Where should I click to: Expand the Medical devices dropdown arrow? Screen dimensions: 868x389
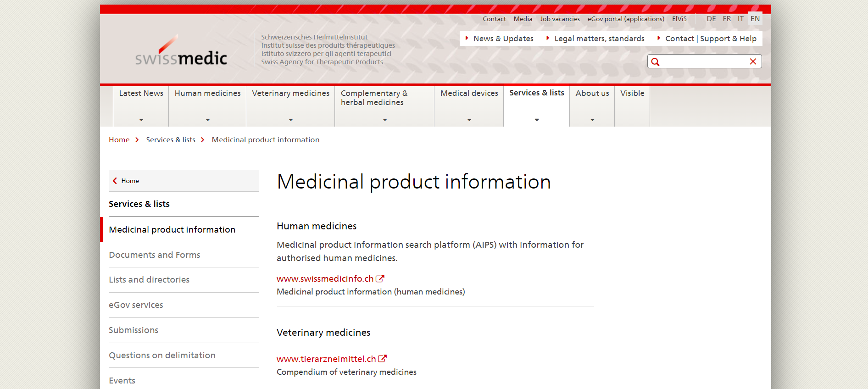[469, 120]
